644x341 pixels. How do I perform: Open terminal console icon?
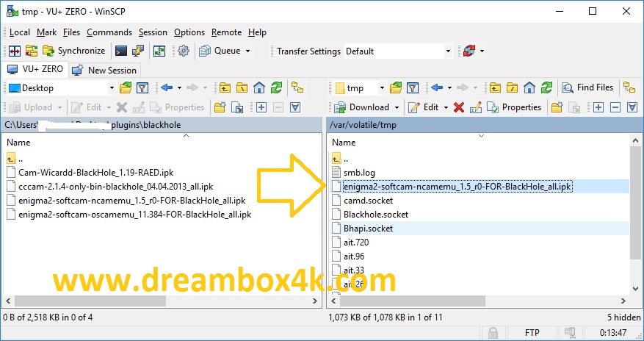(120, 51)
